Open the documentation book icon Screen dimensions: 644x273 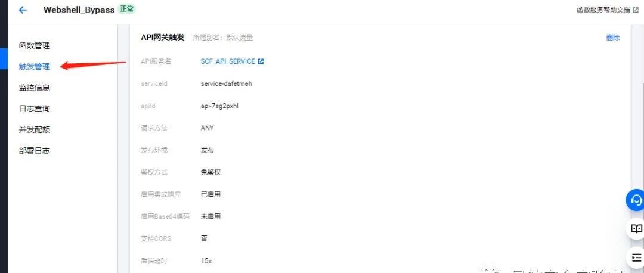636,229
